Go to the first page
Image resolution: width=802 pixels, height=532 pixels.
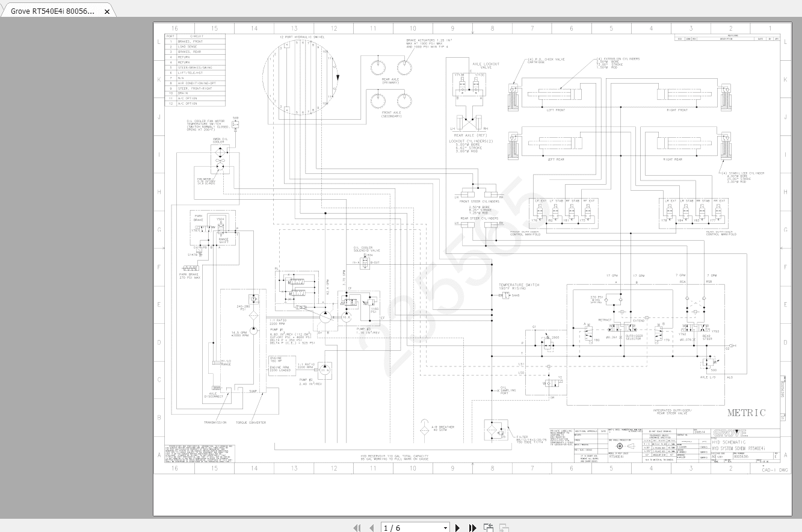358,527
